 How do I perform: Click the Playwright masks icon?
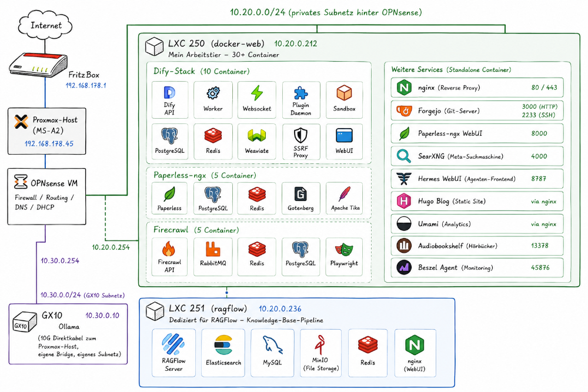[x=344, y=249]
